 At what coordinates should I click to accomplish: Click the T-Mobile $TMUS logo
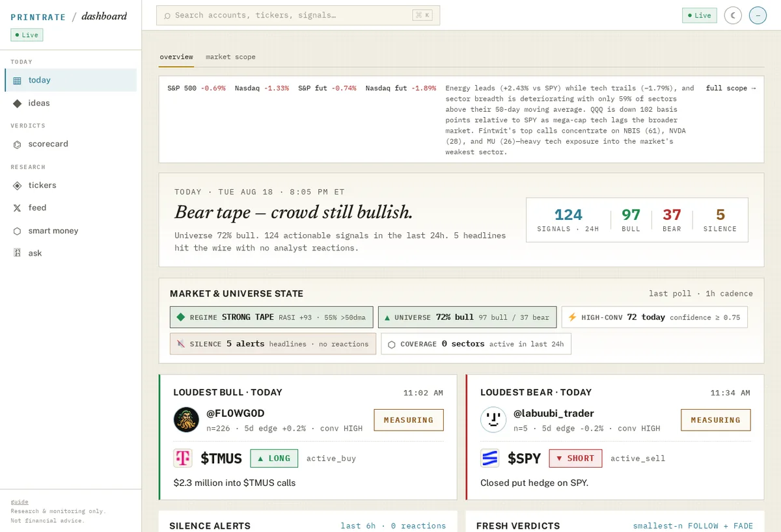point(183,458)
